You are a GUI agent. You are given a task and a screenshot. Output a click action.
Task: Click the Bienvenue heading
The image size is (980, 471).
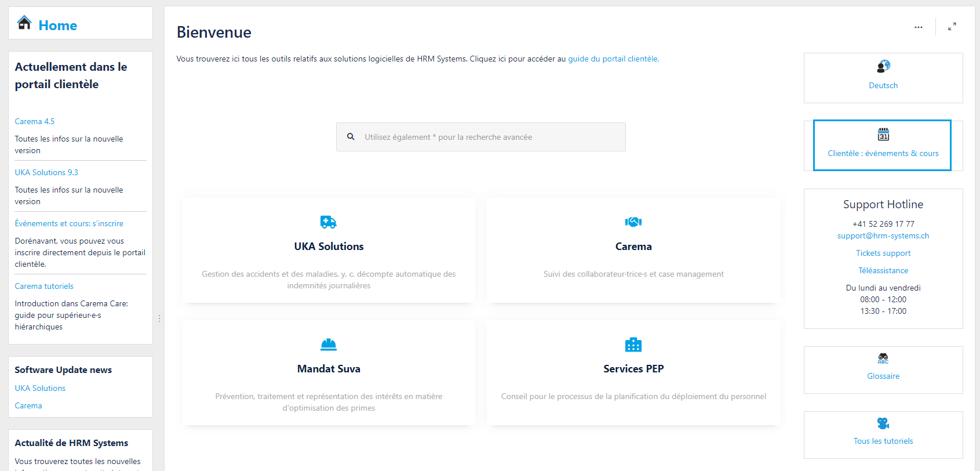pyautogui.click(x=214, y=32)
